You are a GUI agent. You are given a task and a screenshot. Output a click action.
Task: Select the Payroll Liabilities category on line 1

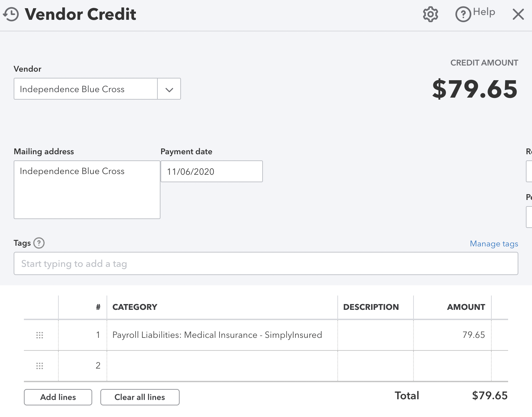[217, 335]
